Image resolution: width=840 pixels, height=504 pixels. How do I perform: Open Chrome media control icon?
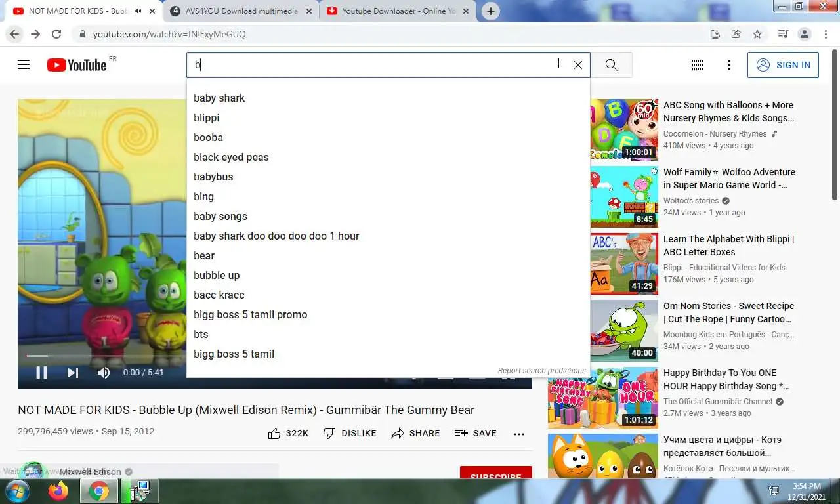coord(783,34)
